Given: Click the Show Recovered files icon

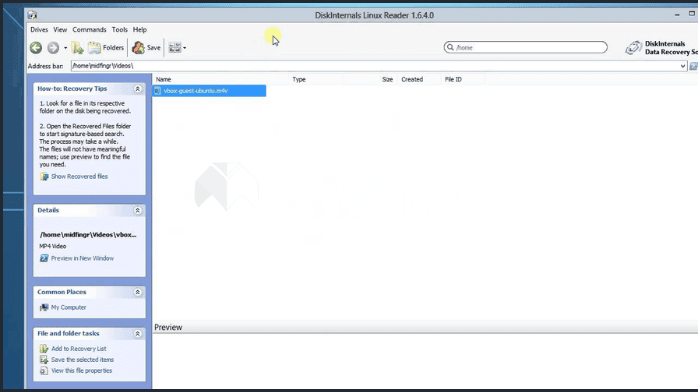Looking at the screenshot, I should coord(44,177).
